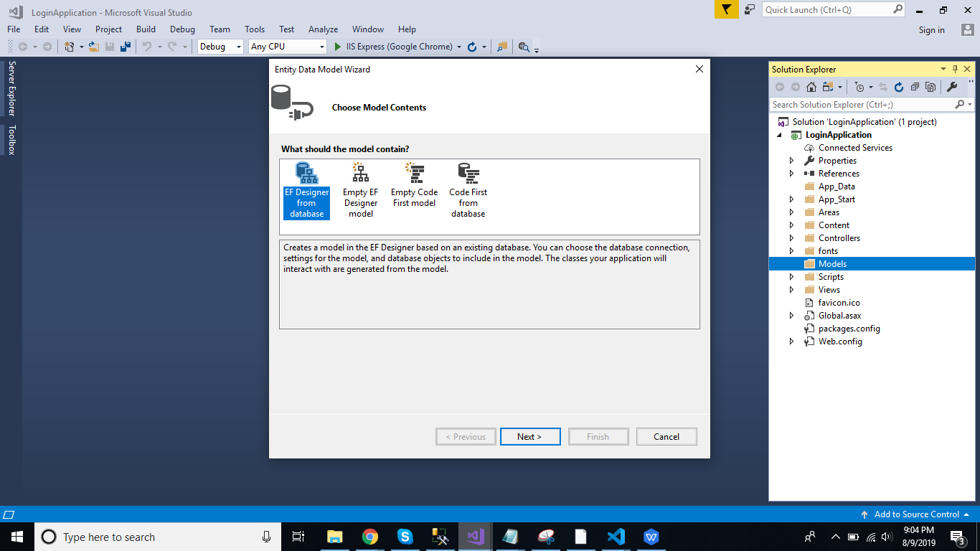Select the Views folder
The height and width of the screenshot is (551, 980).
[x=829, y=290]
